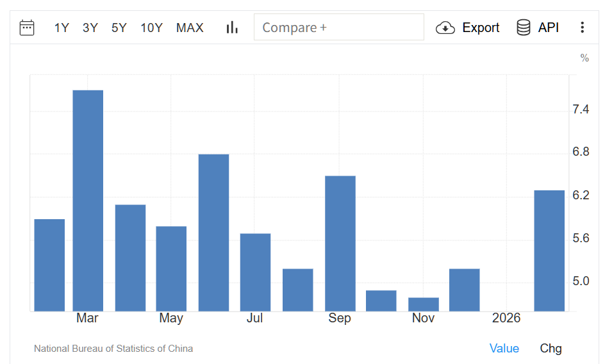Click the Compare input field
Image resolution: width=605 pixels, height=364 pixels.
click(338, 28)
